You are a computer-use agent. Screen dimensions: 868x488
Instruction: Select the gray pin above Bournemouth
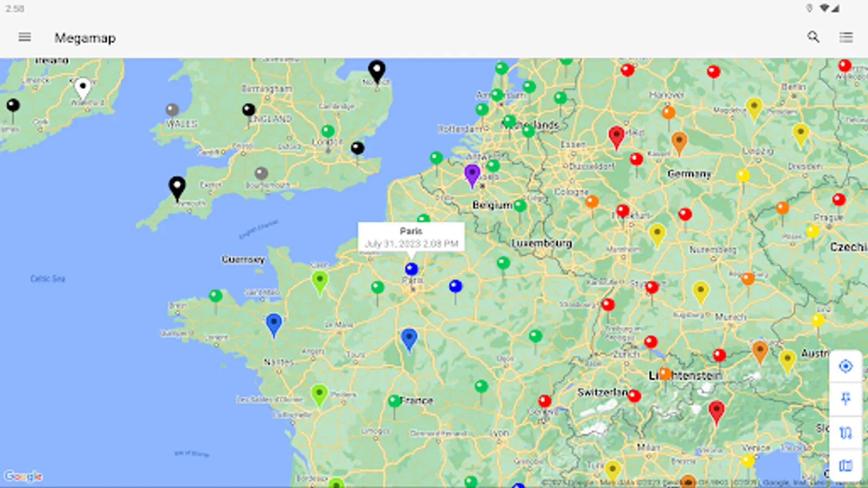point(261,174)
